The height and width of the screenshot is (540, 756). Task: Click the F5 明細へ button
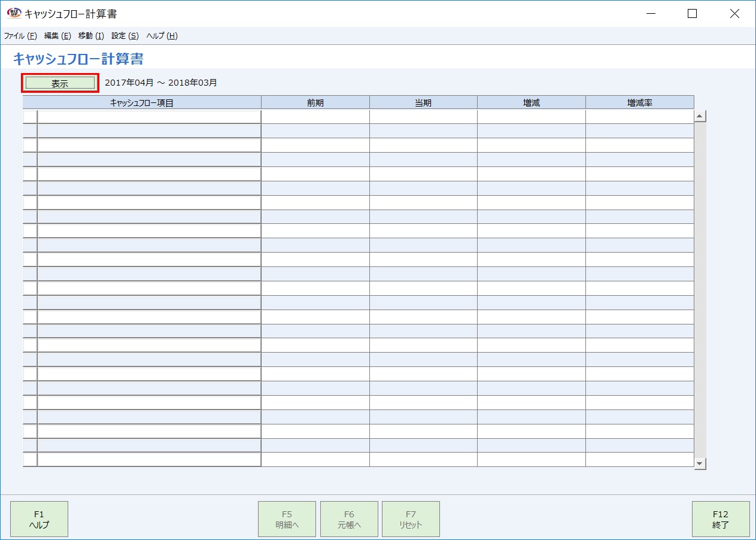[287, 519]
